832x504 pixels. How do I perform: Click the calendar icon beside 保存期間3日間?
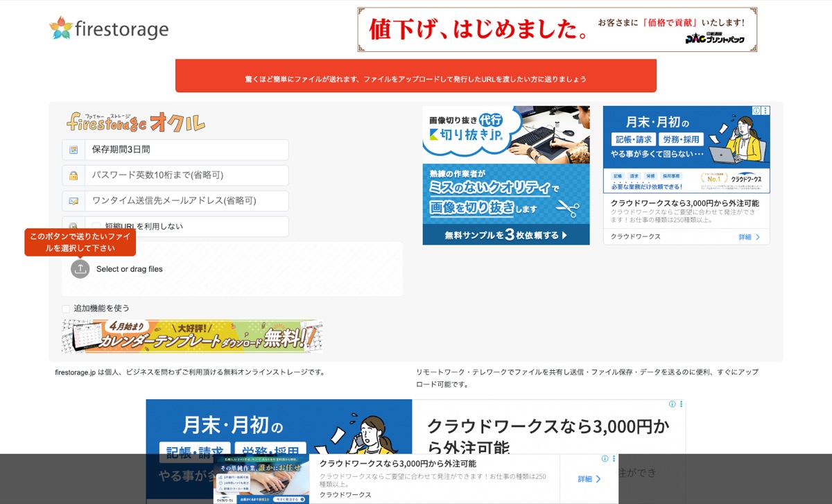pyautogui.click(x=75, y=149)
